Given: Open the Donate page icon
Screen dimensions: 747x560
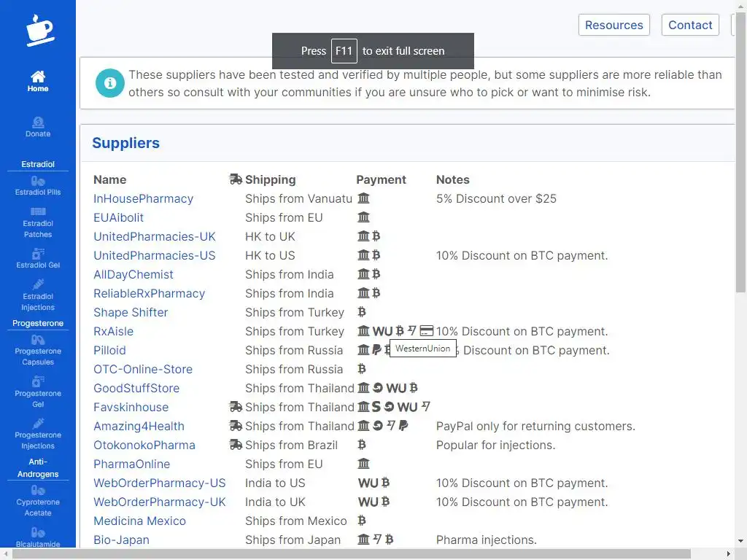Looking at the screenshot, I should click(38, 122).
